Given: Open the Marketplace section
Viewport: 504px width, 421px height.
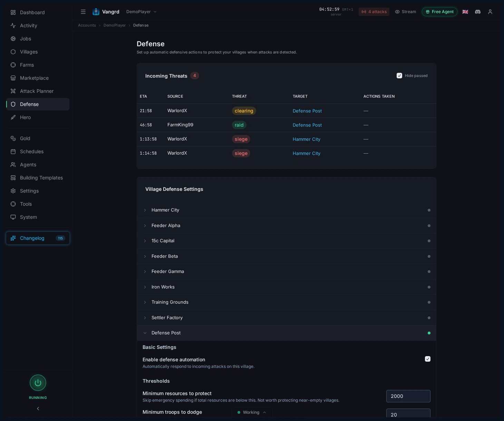Looking at the screenshot, I should [x=34, y=78].
